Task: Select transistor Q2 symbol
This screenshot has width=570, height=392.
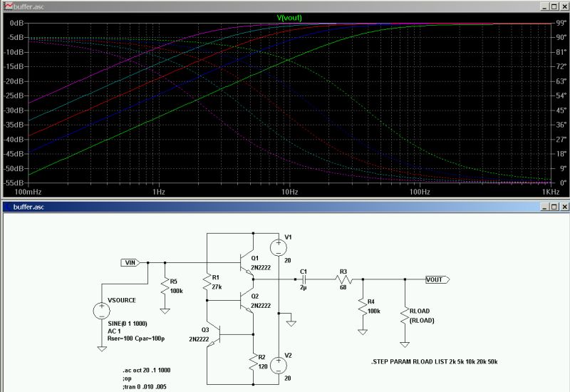Action: (247, 301)
